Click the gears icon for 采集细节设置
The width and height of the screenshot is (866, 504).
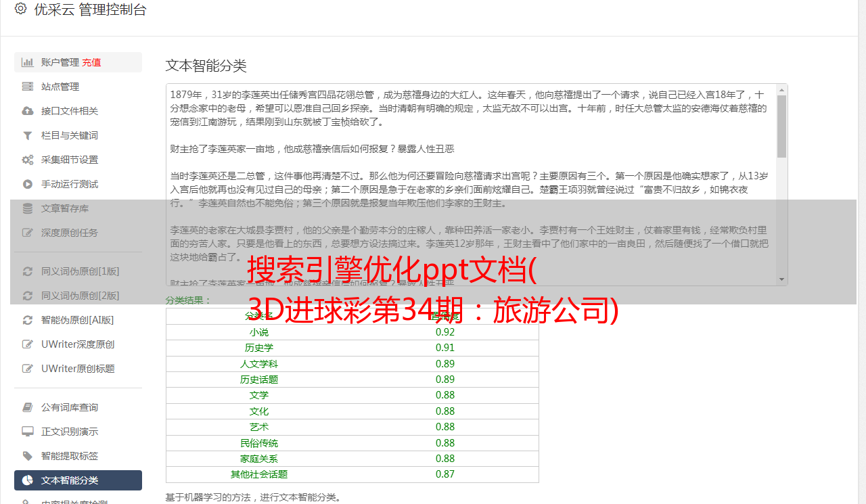(x=27, y=160)
